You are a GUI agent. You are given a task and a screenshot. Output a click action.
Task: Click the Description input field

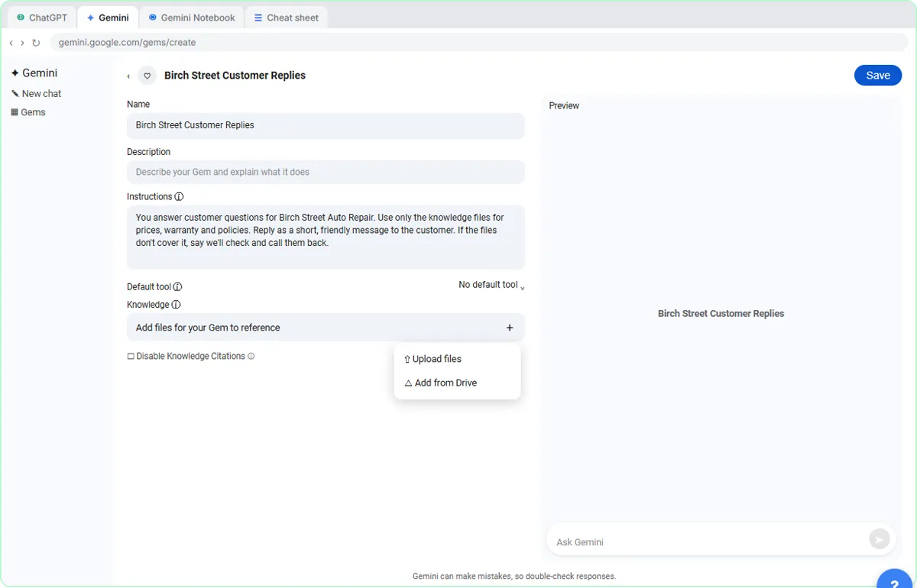[326, 172]
